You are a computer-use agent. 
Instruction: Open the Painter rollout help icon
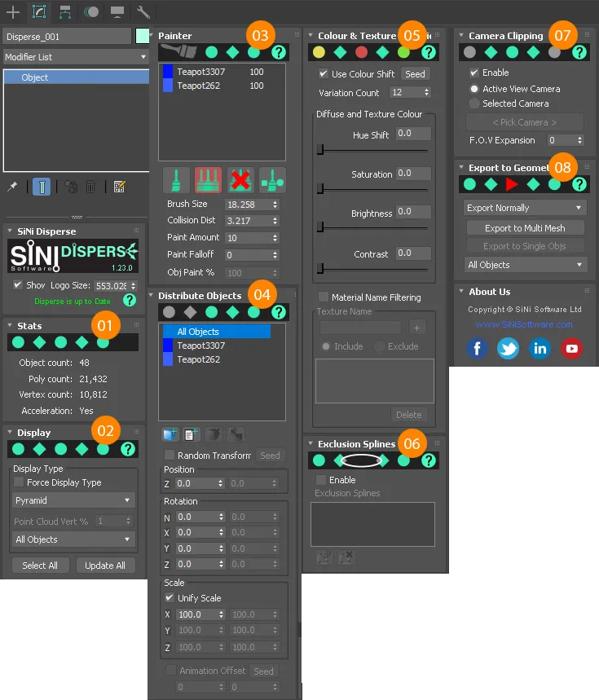(279, 52)
